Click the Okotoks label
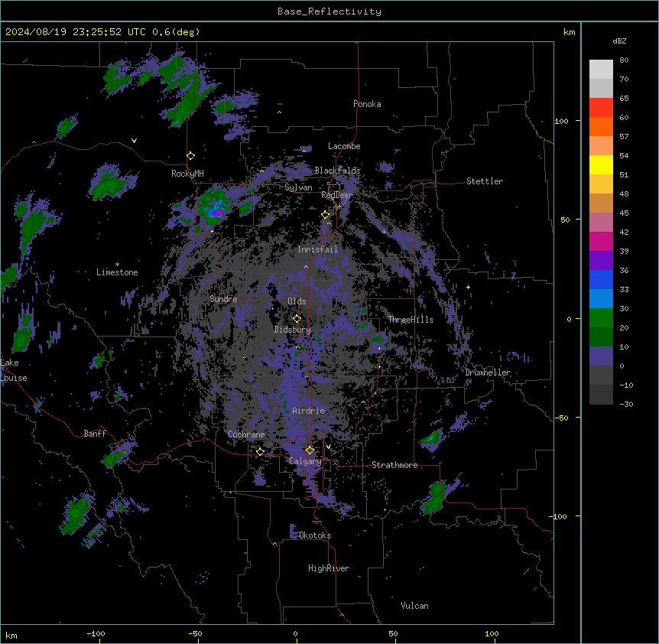Viewport: 659px width, 644px height. point(315,535)
